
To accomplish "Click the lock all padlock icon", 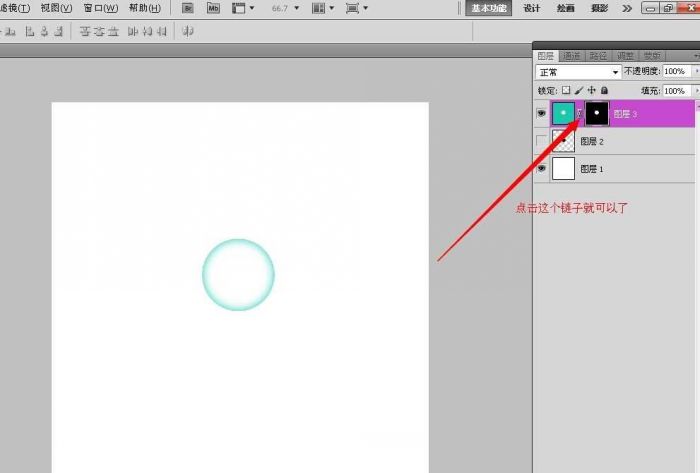I will (603, 90).
